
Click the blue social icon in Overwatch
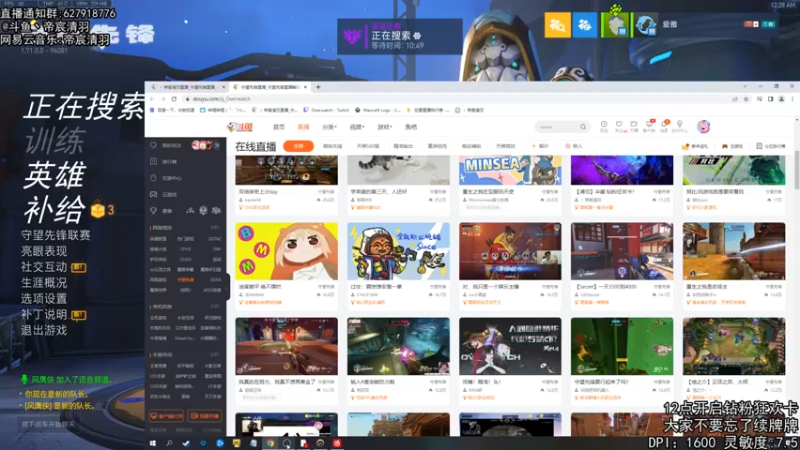(585, 24)
